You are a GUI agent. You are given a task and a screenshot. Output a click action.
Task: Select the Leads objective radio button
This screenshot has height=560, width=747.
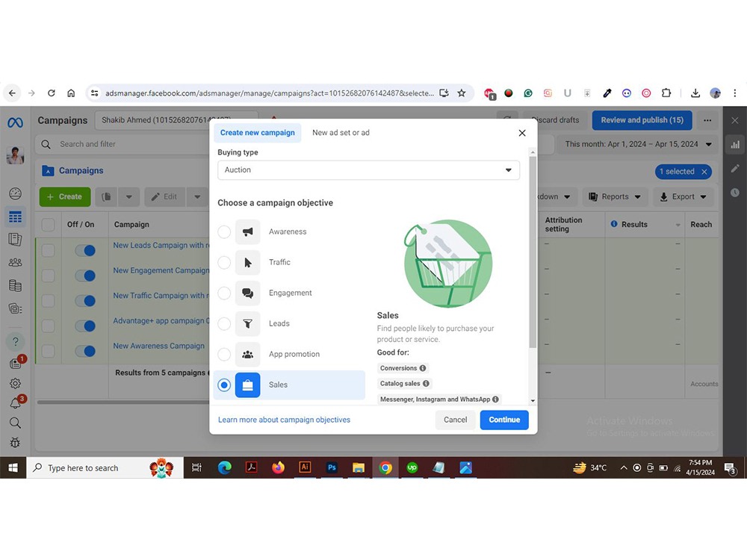pos(224,324)
